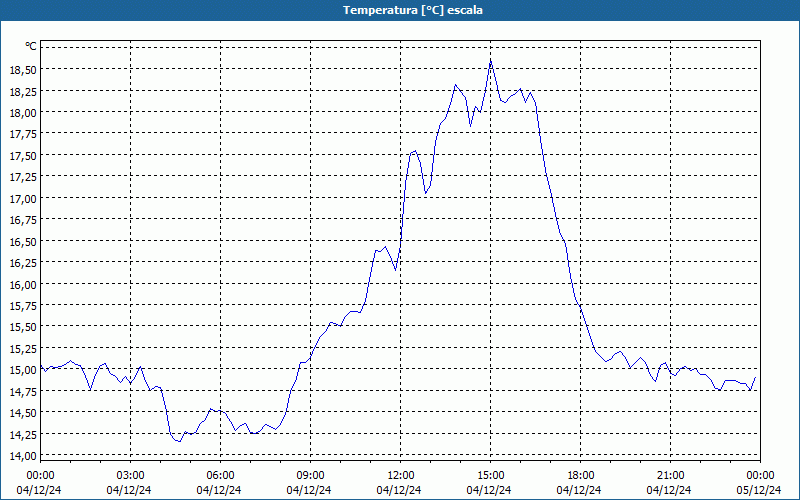Select the 18,25 y-axis value

click(23, 91)
